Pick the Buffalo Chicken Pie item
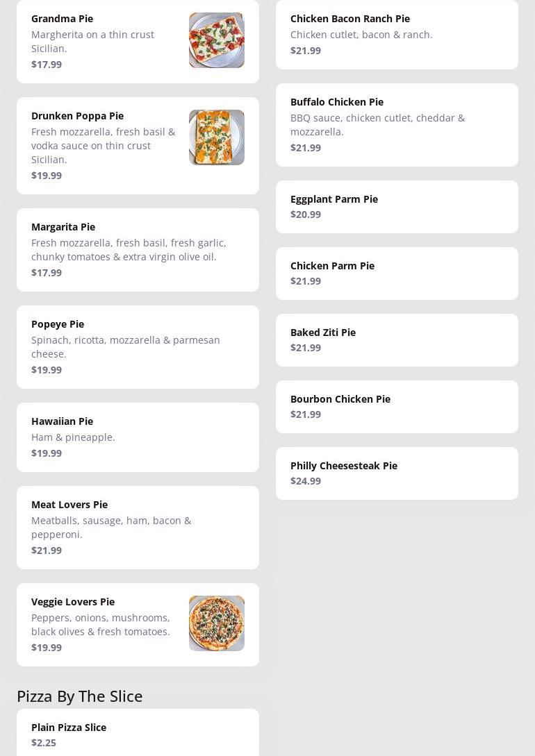The height and width of the screenshot is (756, 535). pyautogui.click(x=397, y=125)
